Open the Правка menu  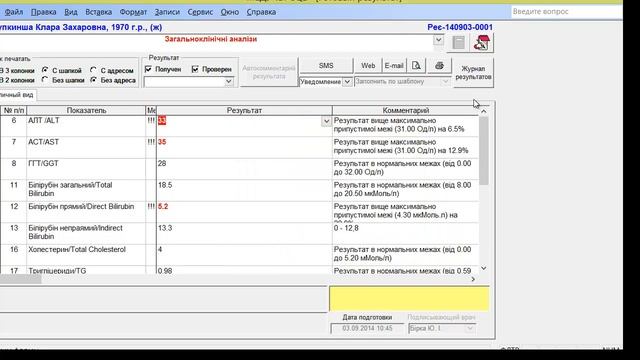click(44, 12)
